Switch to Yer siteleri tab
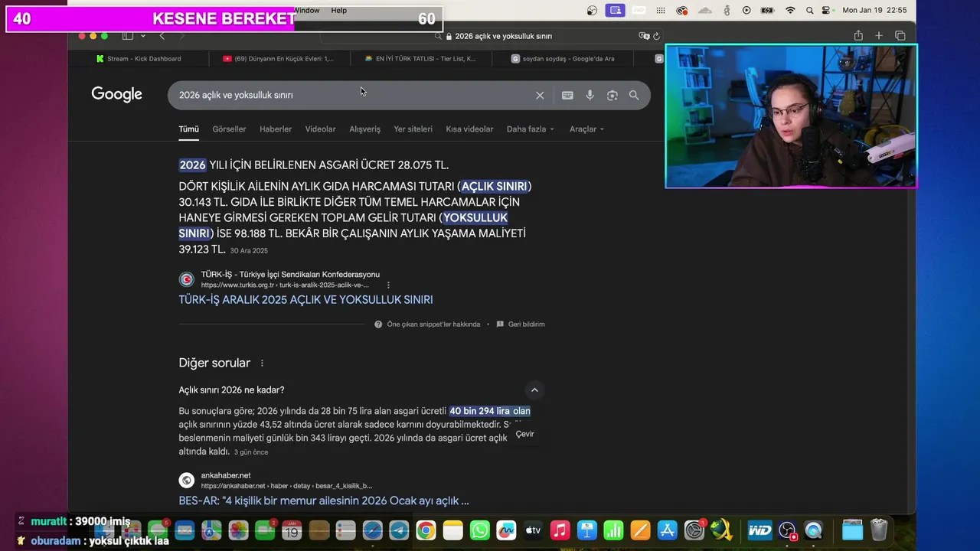The height and width of the screenshot is (551, 980). [413, 129]
